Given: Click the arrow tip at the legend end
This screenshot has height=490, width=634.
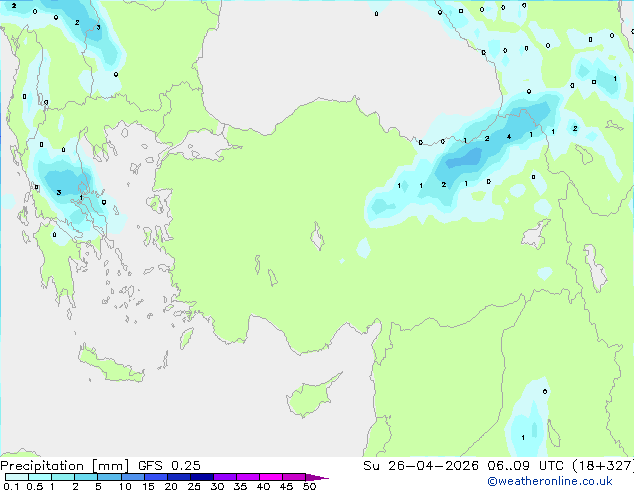Looking at the screenshot, I should pos(317,477).
